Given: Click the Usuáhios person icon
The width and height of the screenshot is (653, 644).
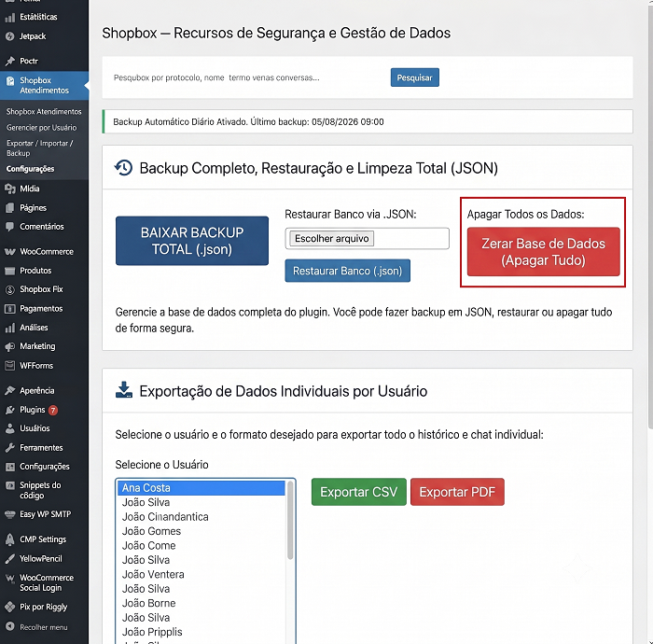Looking at the screenshot, I should (x=10, y=428).
